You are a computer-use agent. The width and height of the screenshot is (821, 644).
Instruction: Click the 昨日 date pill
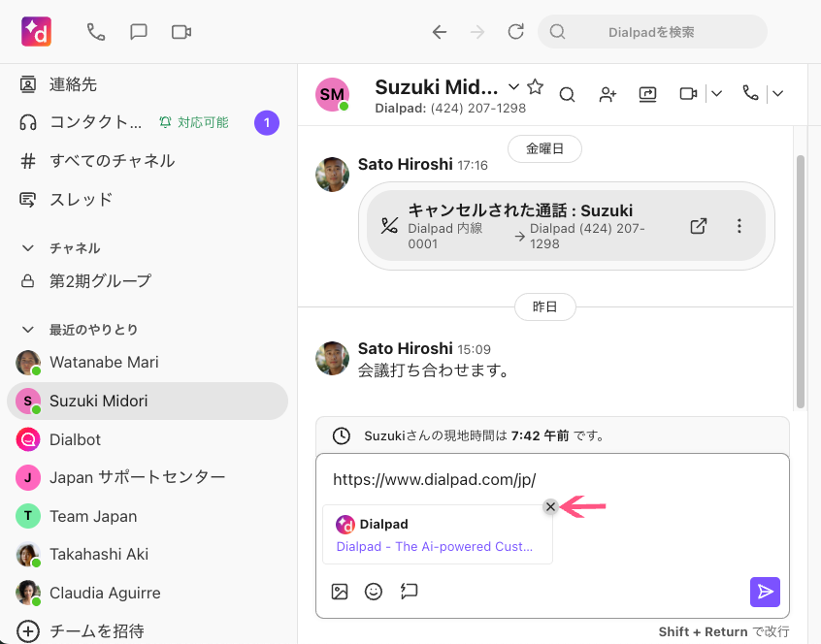(544, 306)
